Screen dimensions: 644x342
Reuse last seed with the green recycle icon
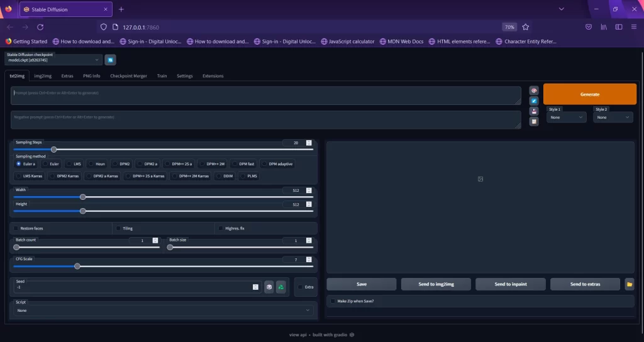[x=281, y=287]
